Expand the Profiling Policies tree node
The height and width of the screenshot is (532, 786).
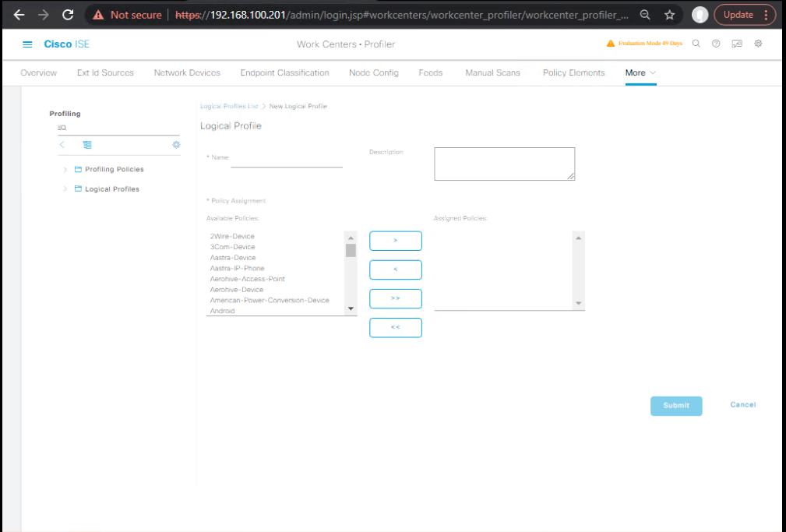pyautogui.click(x=65, y=170)
